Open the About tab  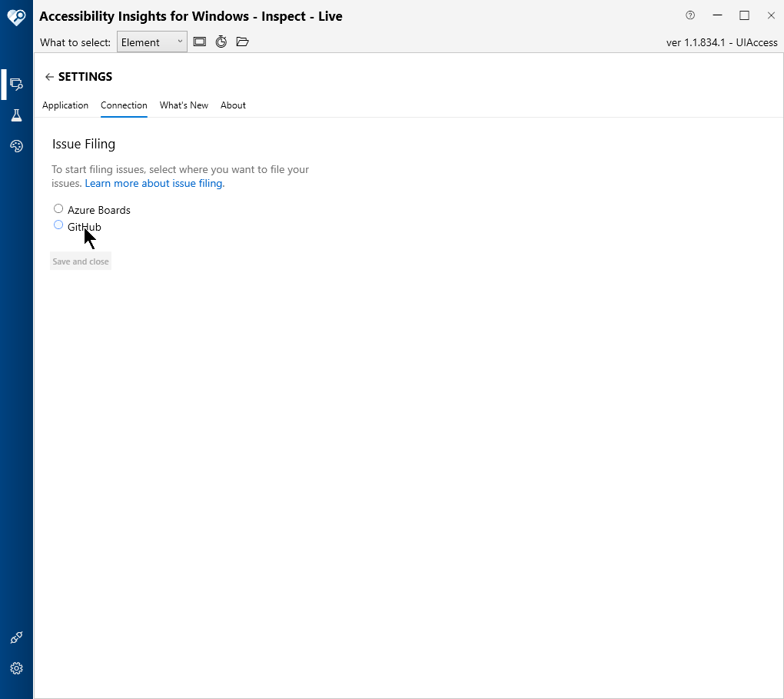coord(233,105)
